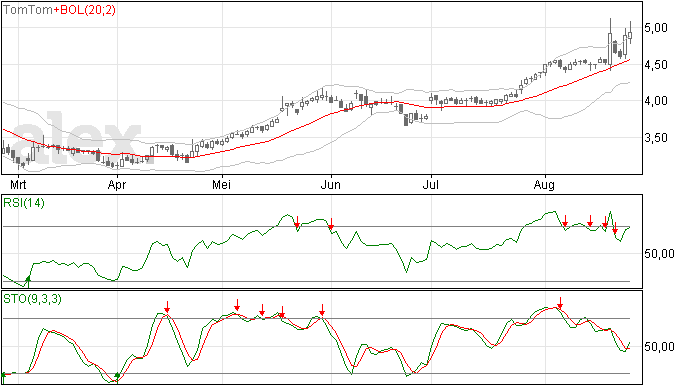Click the "Mrt" month label
Screen dimensions: 690x387
pyautogui.click(x=18, y=184)
